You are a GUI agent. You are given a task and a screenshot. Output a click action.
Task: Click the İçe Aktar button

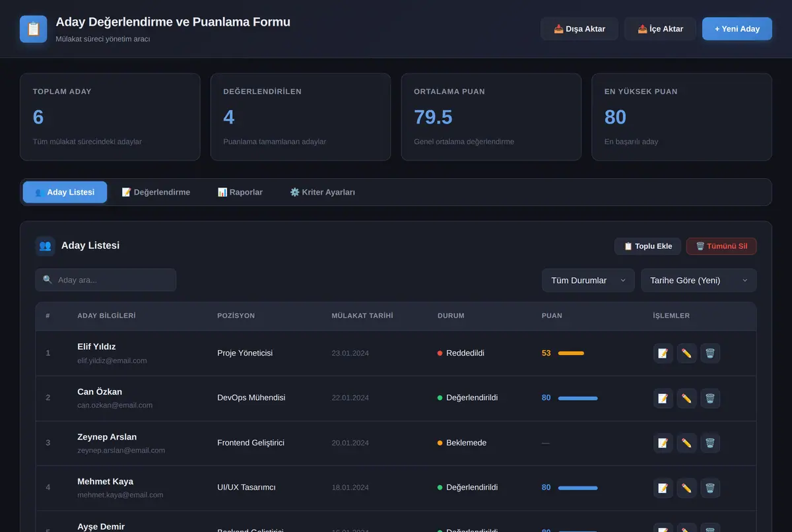tap(660, 29)
